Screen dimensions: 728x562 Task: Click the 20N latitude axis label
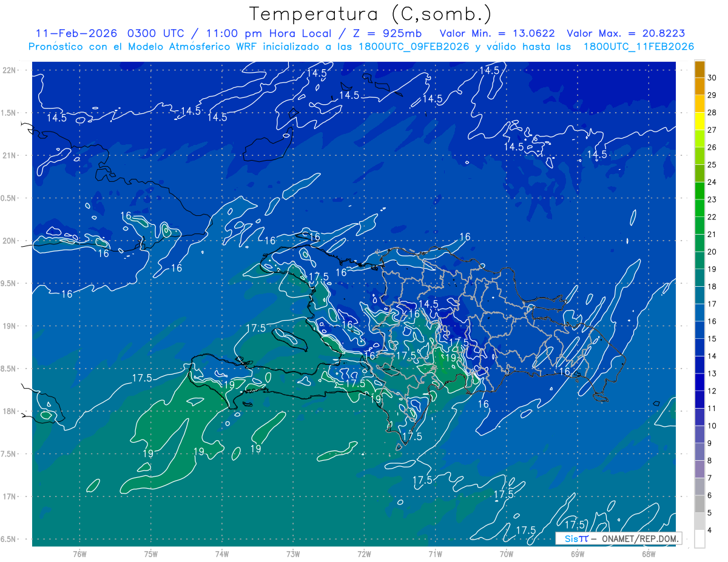[9, 241]
